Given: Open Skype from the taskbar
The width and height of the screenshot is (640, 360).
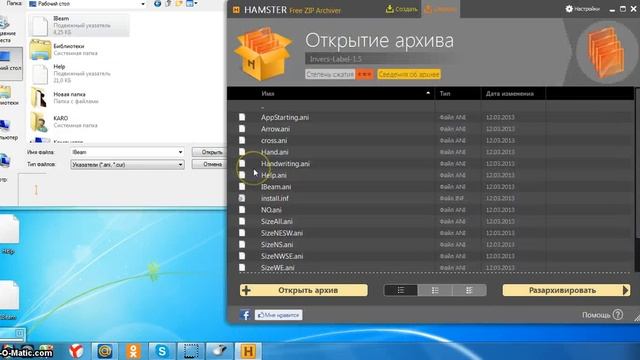Looking at the screenshot, I should click(162, 351).
